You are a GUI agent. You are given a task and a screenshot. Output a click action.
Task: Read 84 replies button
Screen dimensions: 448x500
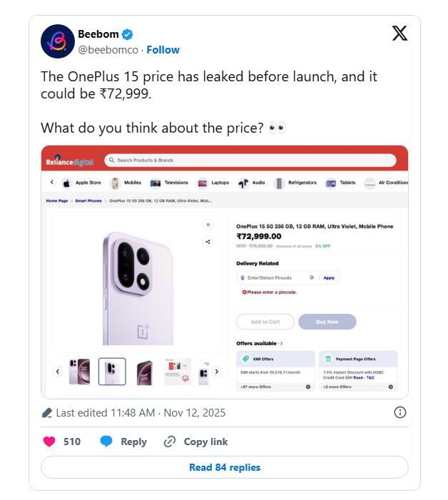tap(224, 467)
